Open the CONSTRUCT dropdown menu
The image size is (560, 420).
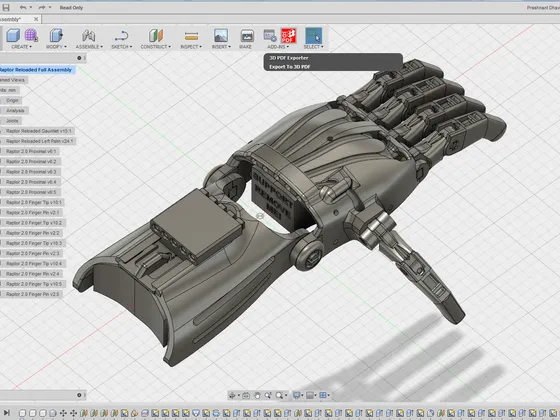[155, 47]
